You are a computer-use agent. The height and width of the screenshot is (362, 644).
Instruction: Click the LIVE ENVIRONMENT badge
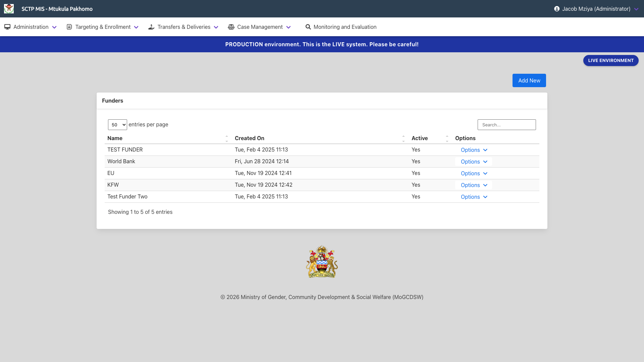[x=610, y=60]
